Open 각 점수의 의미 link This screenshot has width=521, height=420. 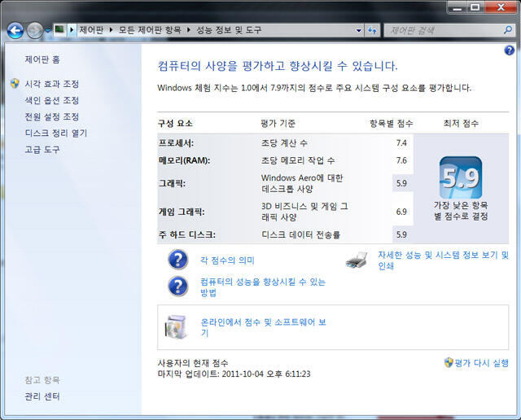[x=227, y=260]
